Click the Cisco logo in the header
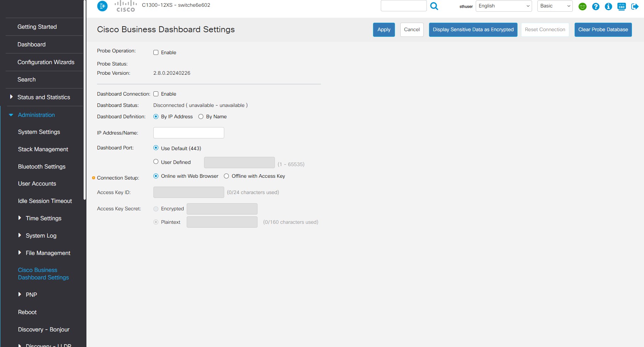 coord(126,6)
